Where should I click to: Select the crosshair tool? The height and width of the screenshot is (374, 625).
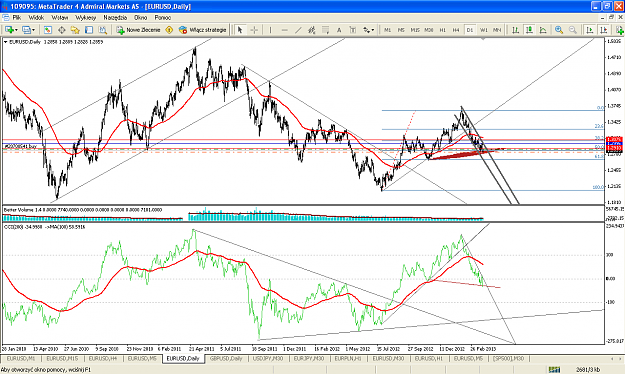click(x=254, y=30)
